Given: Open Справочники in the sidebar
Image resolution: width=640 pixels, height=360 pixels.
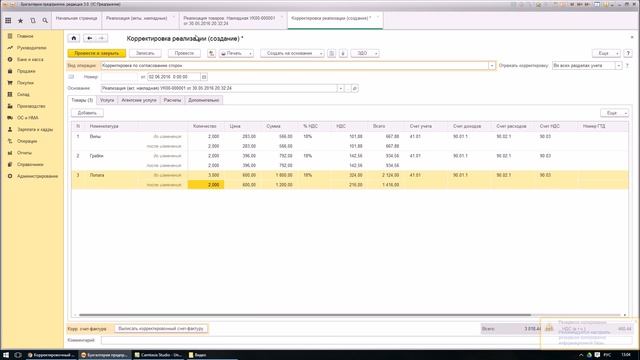Looking at the screenshot, I should coord(30,164).
